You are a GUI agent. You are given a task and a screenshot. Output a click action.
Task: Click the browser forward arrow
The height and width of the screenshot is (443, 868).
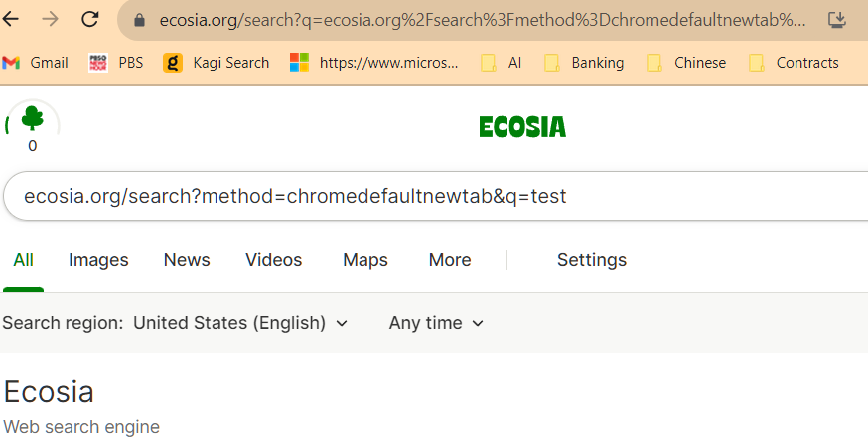[x=50, y=19]
